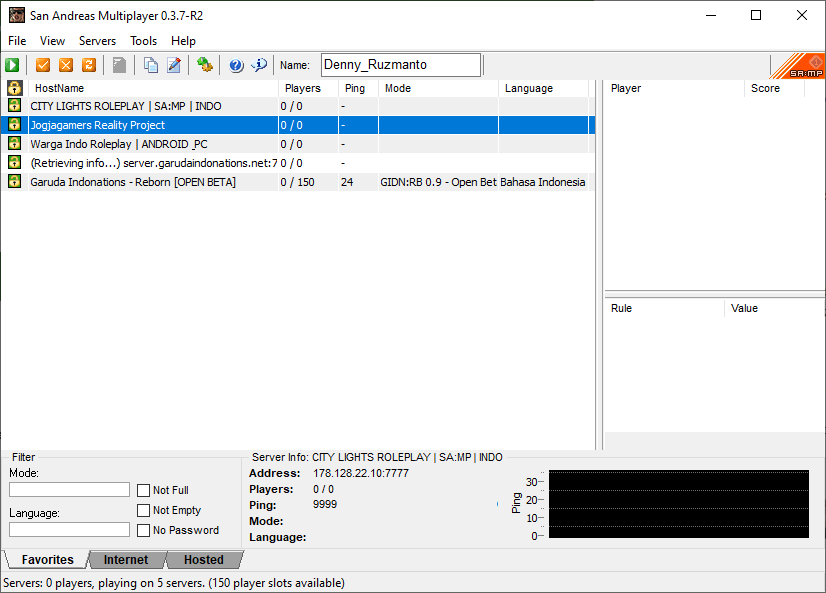This screenshot has width=826, height=593.
Task: Click the blue question mark Help icon
Action: 236,65
